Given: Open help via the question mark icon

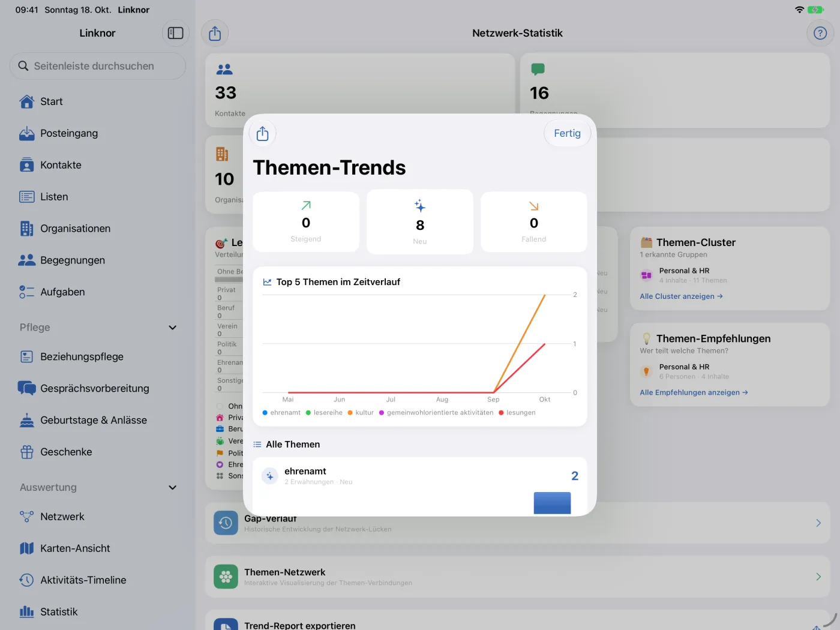Looking at the screenshot, I should [x=820, y=33].
